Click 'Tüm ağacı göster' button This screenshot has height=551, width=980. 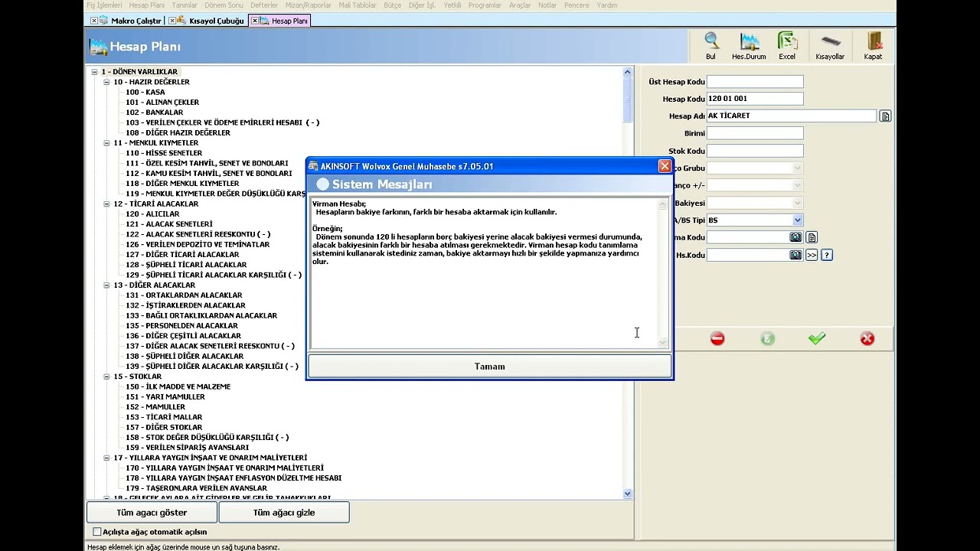[x=152, y=513]
